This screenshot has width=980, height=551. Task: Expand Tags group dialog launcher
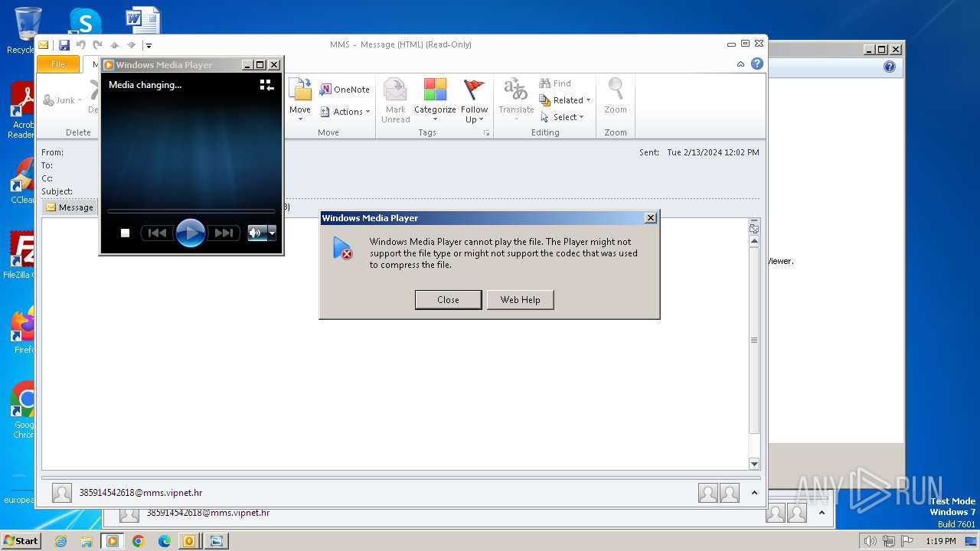486,133
